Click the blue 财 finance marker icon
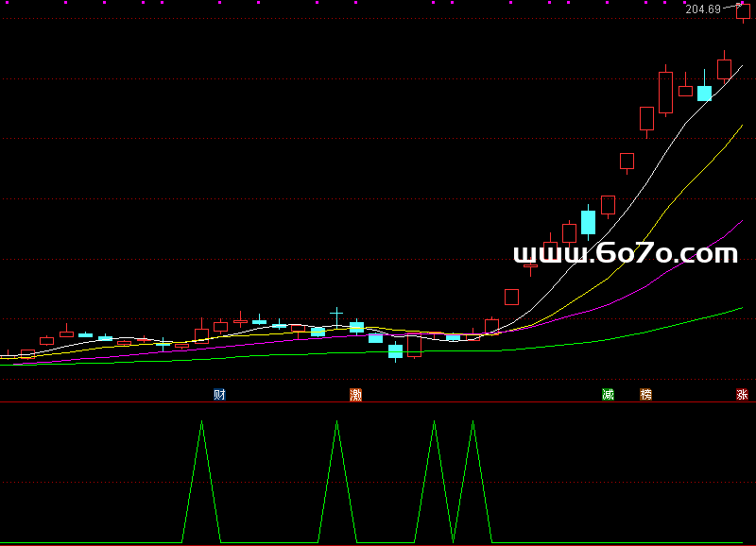 pos(219,394)
